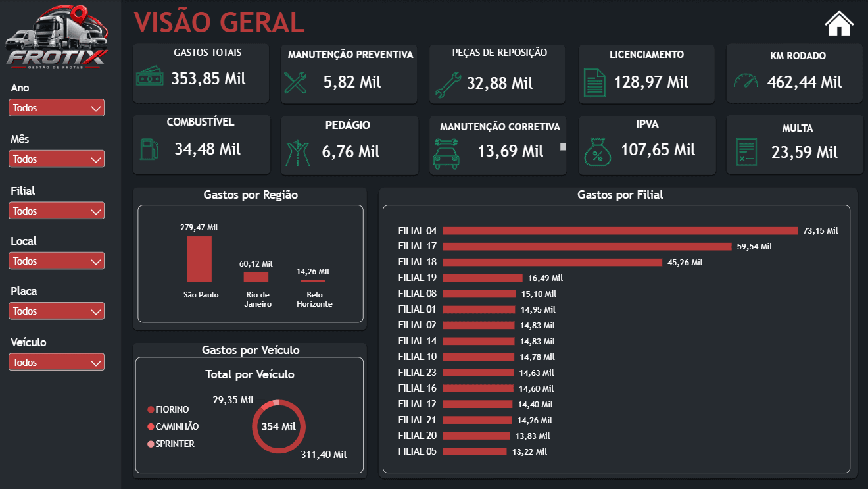Click the donut chart center 354 Mil

279,426
